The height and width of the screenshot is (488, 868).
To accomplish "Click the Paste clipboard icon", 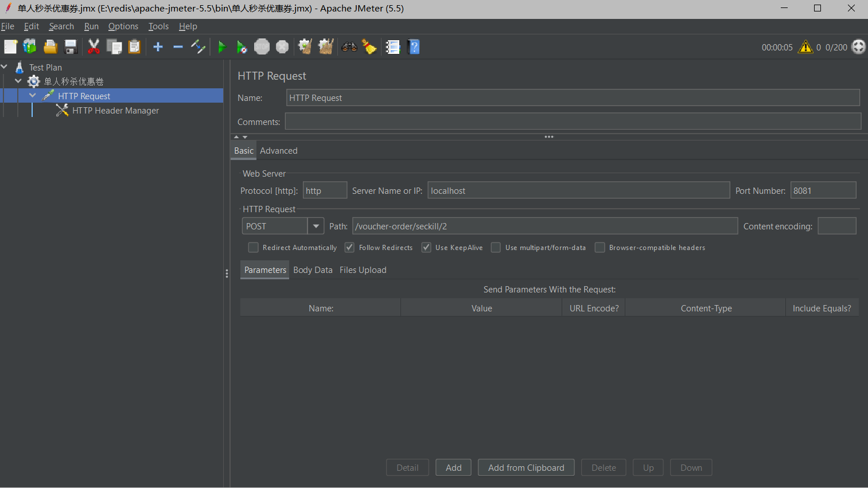I will 134,47.
